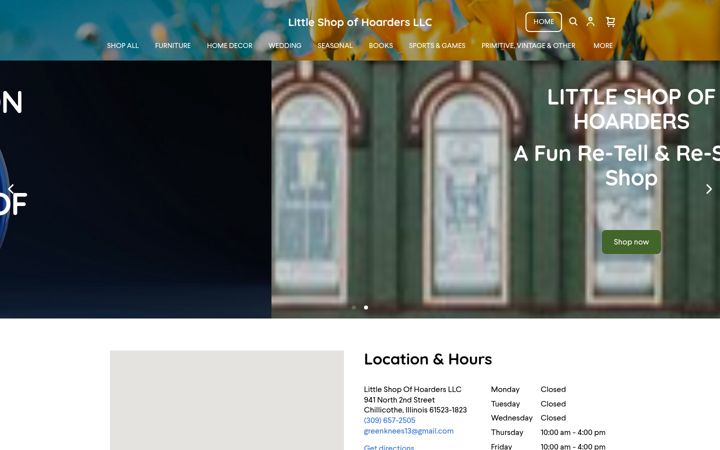Open the SPORTS & GAMES category
This screenshot has width=720, height=450.
click(437, 45)
